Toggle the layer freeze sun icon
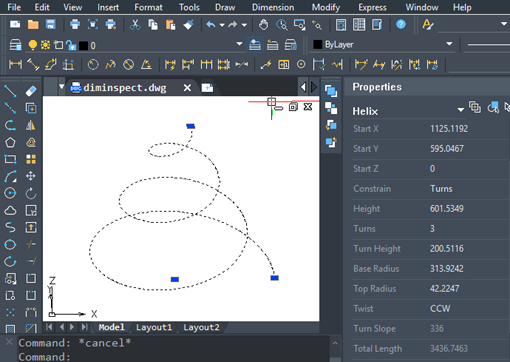510x362 pixels. click(45, 45)
